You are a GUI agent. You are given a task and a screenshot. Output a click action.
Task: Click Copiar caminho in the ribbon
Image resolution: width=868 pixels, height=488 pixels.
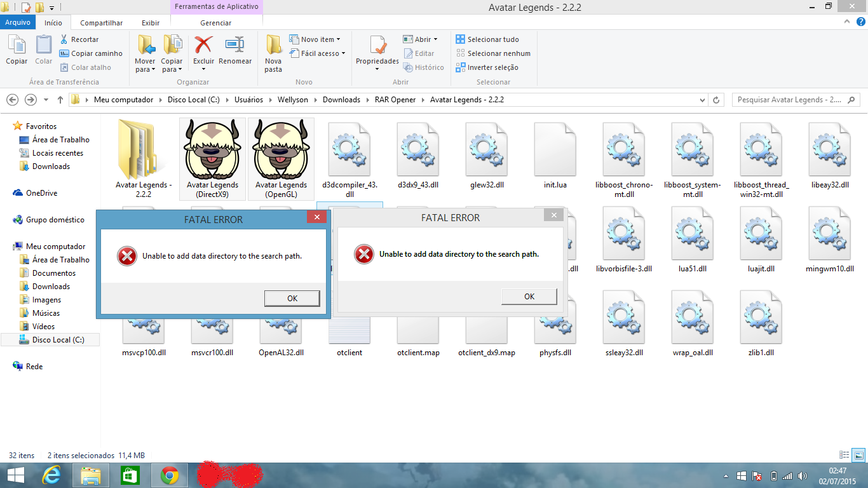click(x=91, y=53)
